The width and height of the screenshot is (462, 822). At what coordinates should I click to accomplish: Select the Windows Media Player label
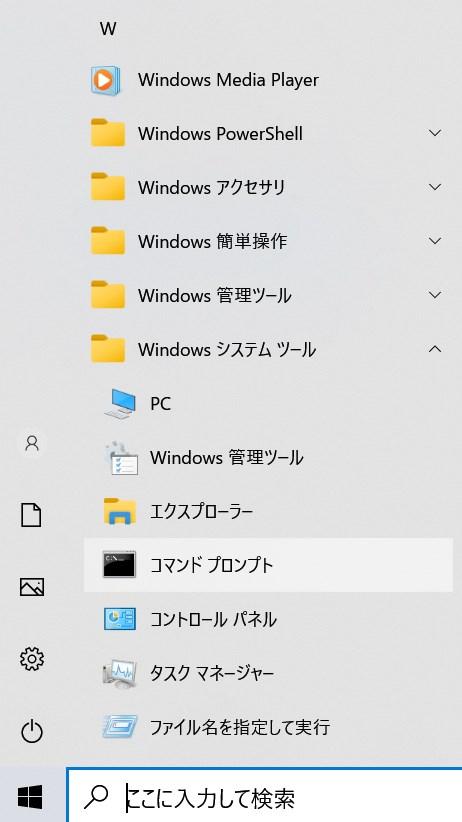click(x=228, y=80)
